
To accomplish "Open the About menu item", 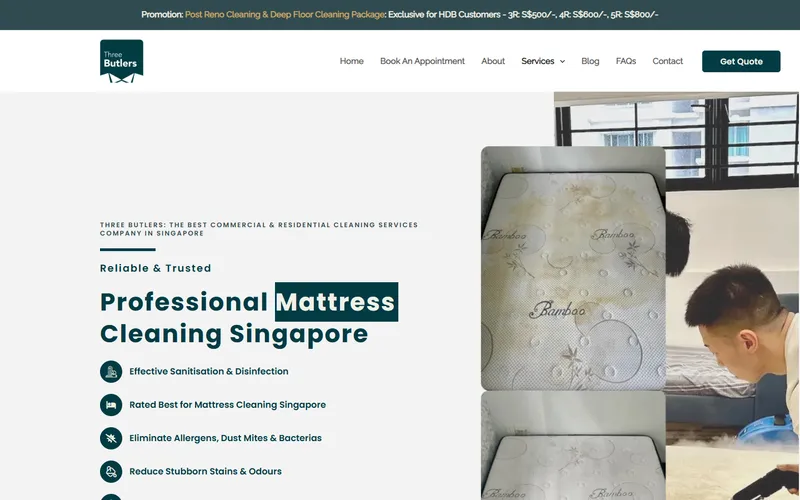I will point(493,61).
